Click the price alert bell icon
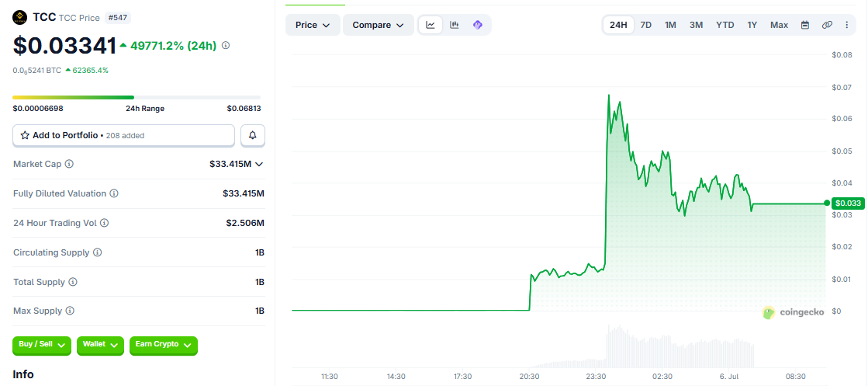This screenshot has height=386, width=868. 253,135
